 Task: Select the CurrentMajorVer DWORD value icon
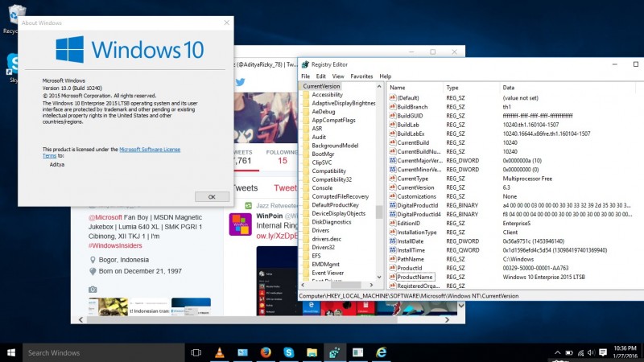(x=393, y=160)
